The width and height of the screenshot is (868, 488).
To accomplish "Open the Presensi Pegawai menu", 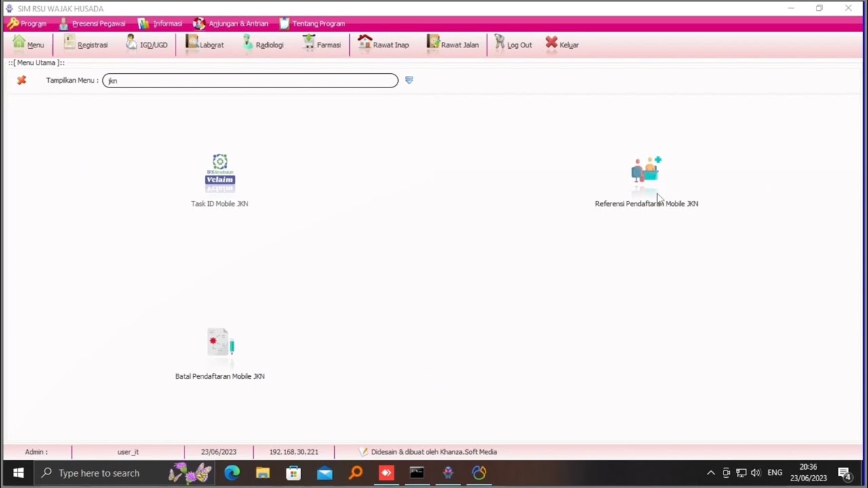I will coord(92,24).
